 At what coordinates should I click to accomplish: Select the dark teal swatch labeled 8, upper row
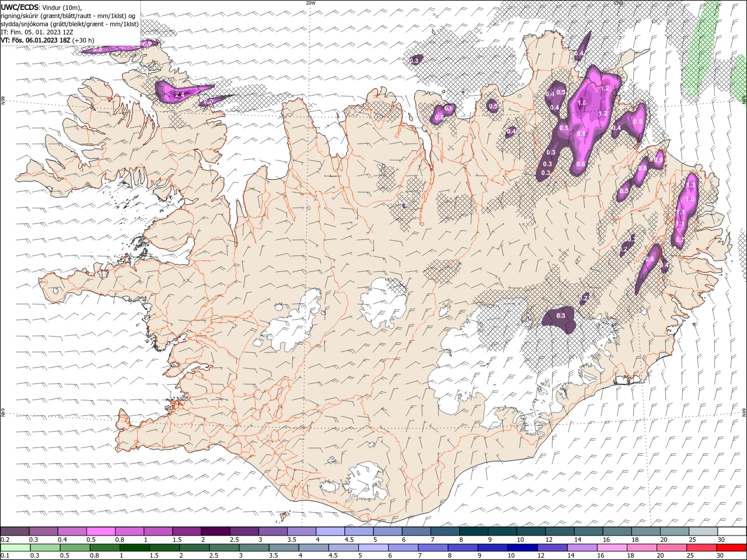tap(474, 531)
